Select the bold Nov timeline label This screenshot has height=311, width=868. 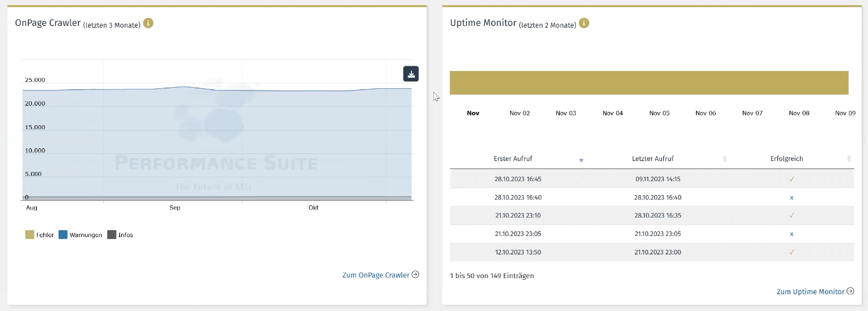pos(473,113)
